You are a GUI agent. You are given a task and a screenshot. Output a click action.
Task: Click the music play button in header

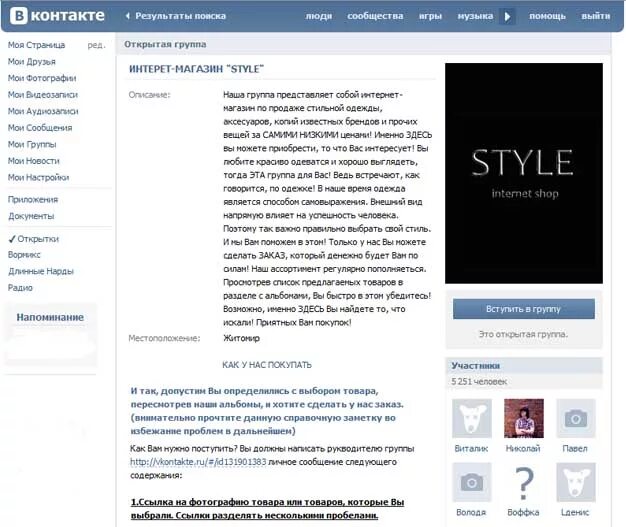pyautogui.click(x=507, y=16)
